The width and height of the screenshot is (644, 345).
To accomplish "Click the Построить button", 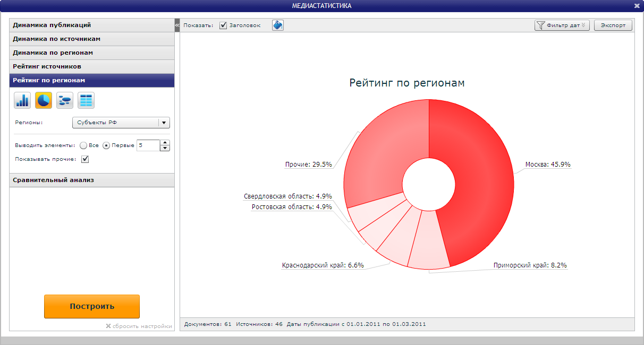I will coord(92,306).
